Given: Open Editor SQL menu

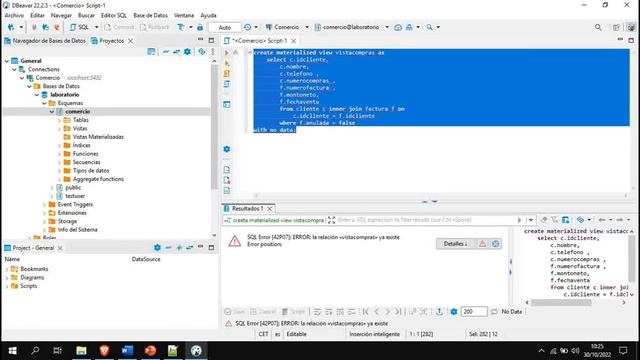Looking at the screenshot, I should tap(114, 15).
